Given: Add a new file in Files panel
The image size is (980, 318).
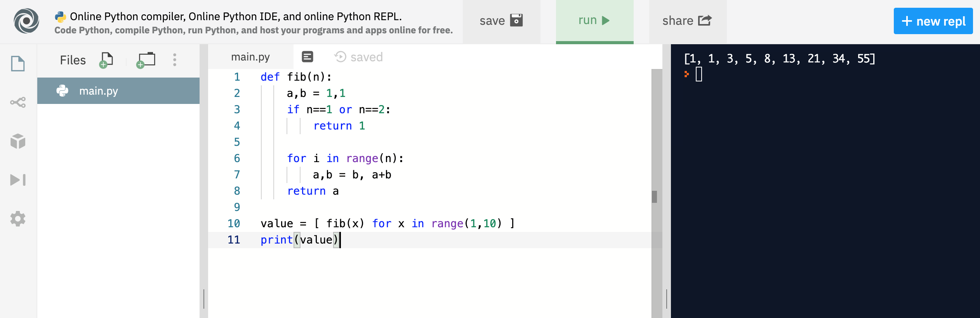Looking at the screenshot, I should (106, 60).
